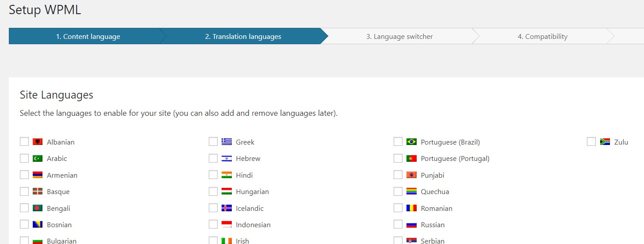This screenshot has height=244, width=644.
Task: Enable the Arabic language checkbox
Action: point(24,158)
